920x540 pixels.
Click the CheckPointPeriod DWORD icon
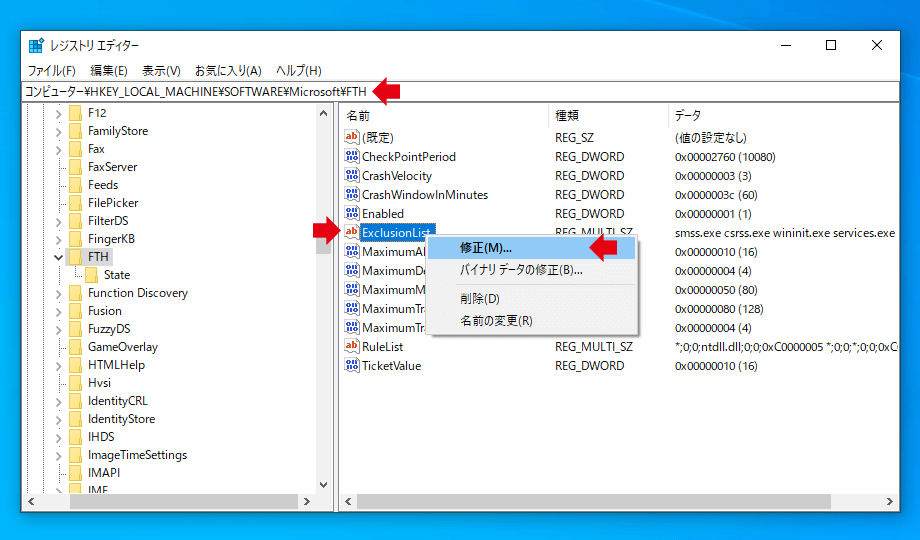point(351,156)
